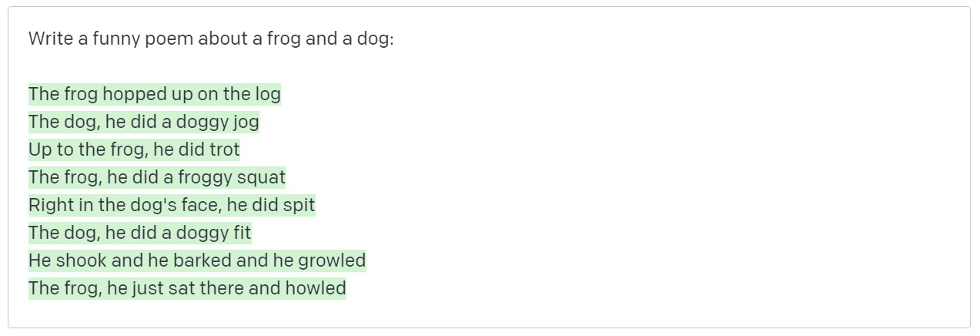Click the line 'The dog, he did a doggy fit'
The height and width of the screenshot is (336, 980).
(140, 233)
